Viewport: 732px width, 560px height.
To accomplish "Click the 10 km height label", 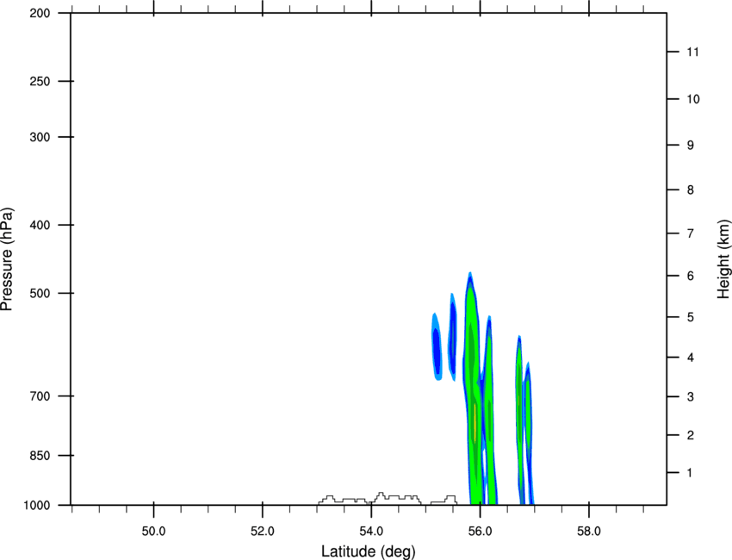I will tap(693, 99).
